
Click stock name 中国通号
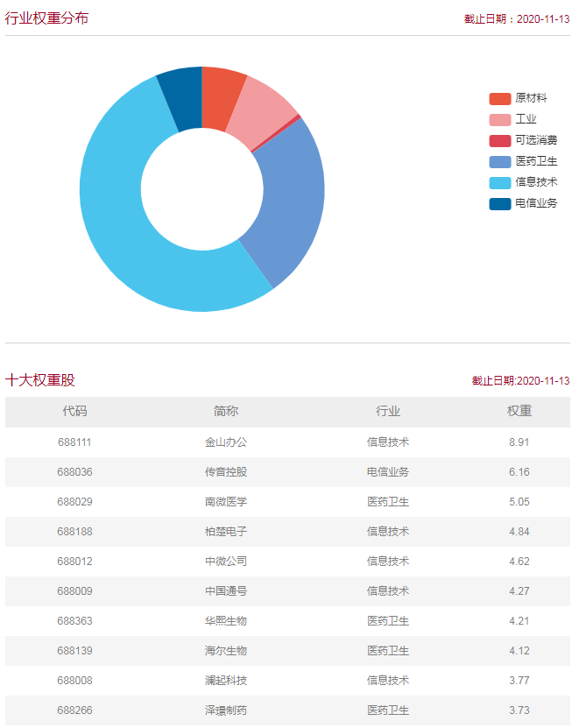226,591
